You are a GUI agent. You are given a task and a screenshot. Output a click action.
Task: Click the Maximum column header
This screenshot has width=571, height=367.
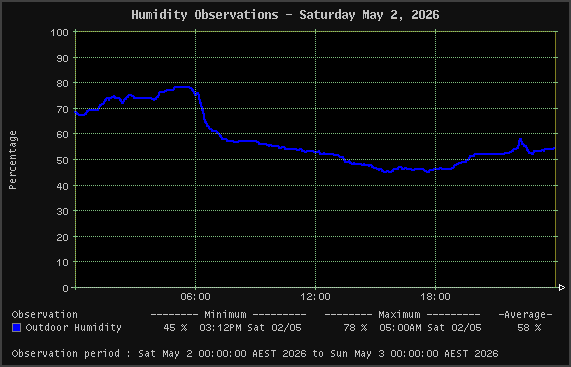[x=399, y=315]
